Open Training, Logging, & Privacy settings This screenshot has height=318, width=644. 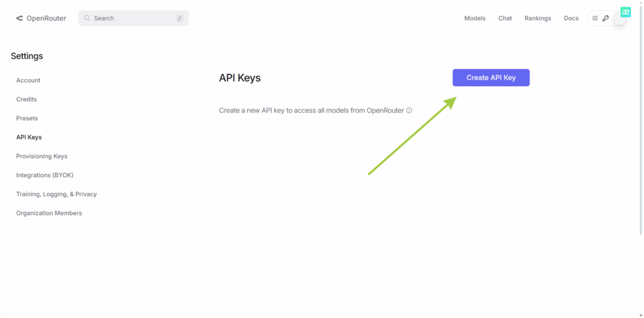[57, 194]
